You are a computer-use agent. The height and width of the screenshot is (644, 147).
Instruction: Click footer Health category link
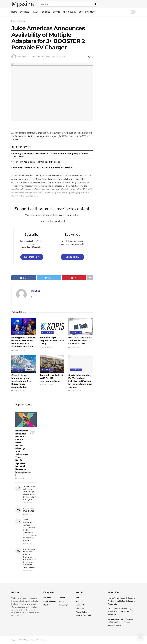[x=46, y=605]
